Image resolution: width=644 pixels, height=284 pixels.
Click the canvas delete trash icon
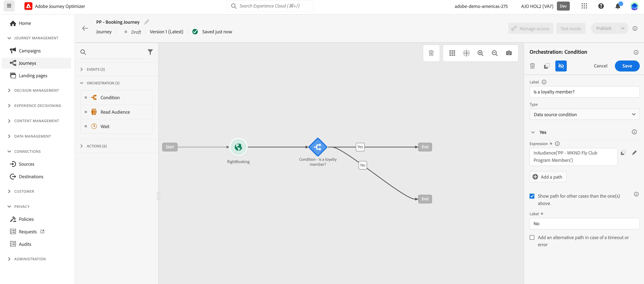point(431,53)
